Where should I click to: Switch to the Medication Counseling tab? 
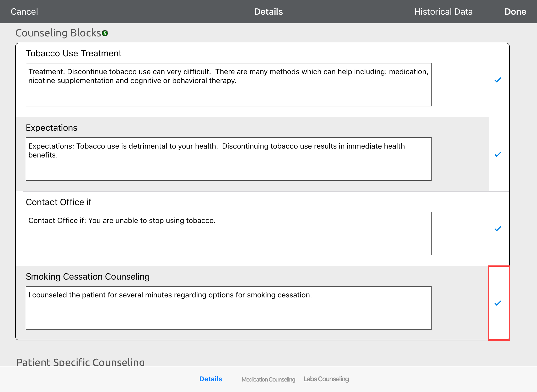coord(268,379)
